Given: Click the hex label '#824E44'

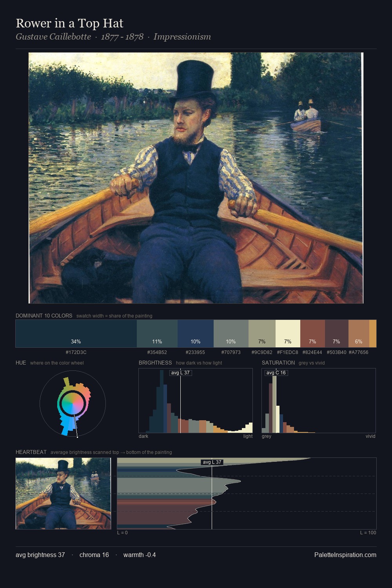Looking at the screenshot, I should coord(312,352).
